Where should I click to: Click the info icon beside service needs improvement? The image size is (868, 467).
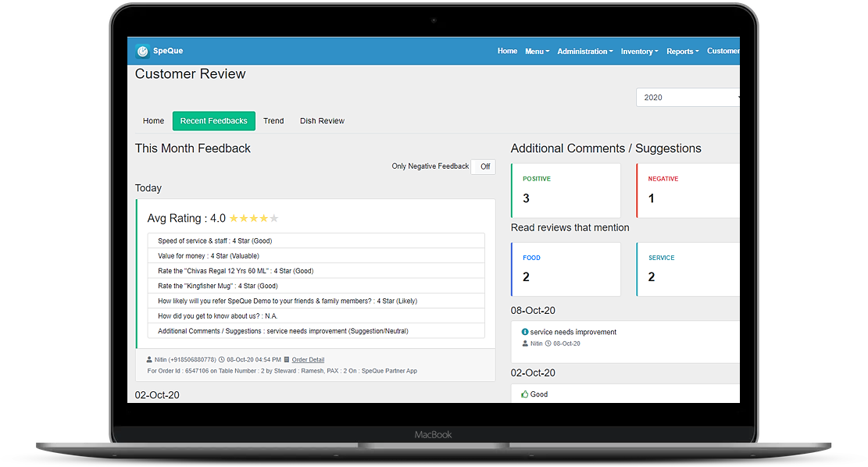(525, 332)
